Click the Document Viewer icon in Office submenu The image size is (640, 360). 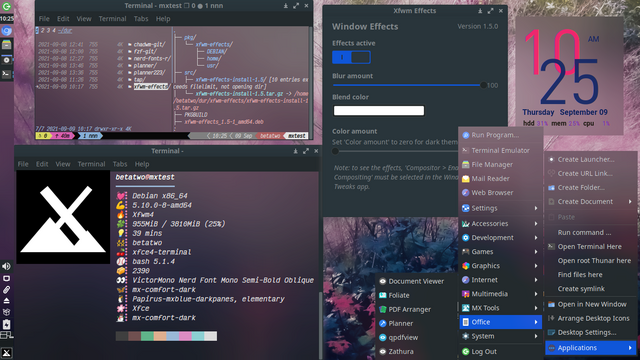[x=382, y=281]
